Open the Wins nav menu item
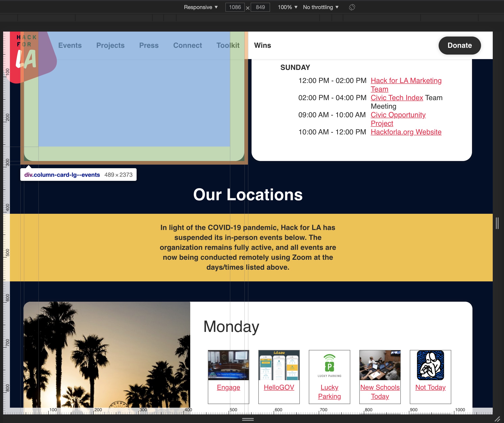The image size is (504, 423). [x=262, y=45]
